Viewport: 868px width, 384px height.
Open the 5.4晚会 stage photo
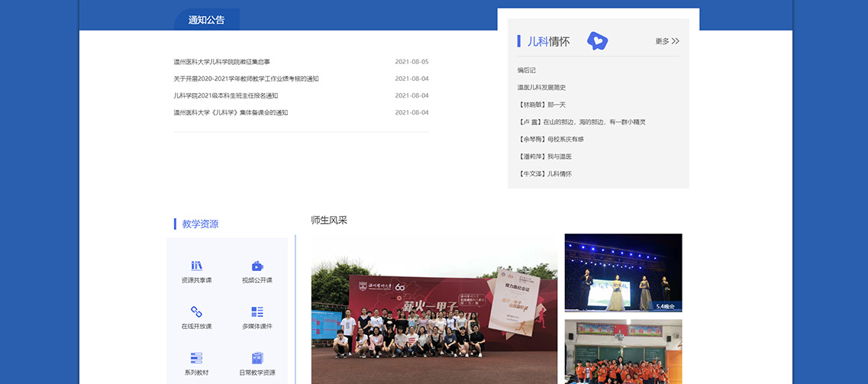623,273
